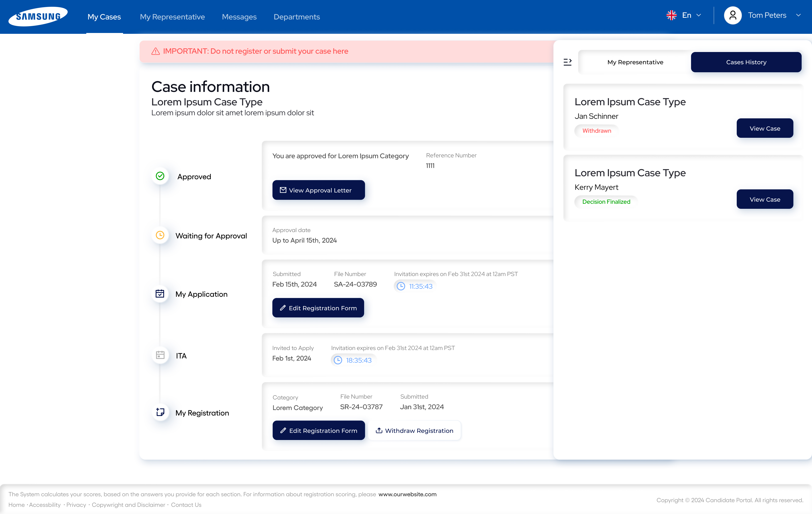Select the Cases History tab
The image size is (812, 514).
click(746, 62)
